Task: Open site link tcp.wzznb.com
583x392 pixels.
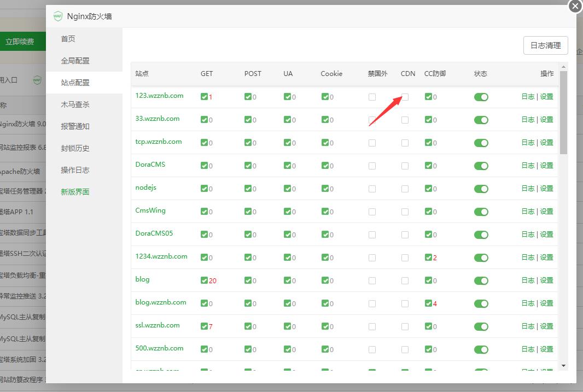Action: point(159,142)
